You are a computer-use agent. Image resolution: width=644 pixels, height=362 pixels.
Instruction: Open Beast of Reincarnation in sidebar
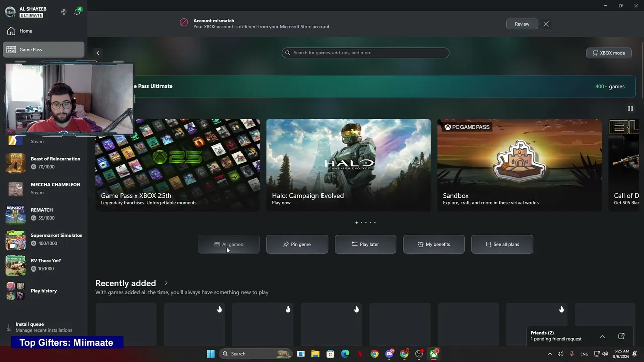click(43, 163)
